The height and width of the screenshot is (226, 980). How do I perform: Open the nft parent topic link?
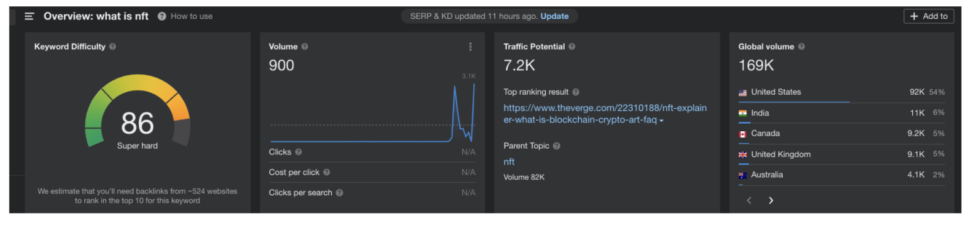pyautogui.click(x=509, y=161)
